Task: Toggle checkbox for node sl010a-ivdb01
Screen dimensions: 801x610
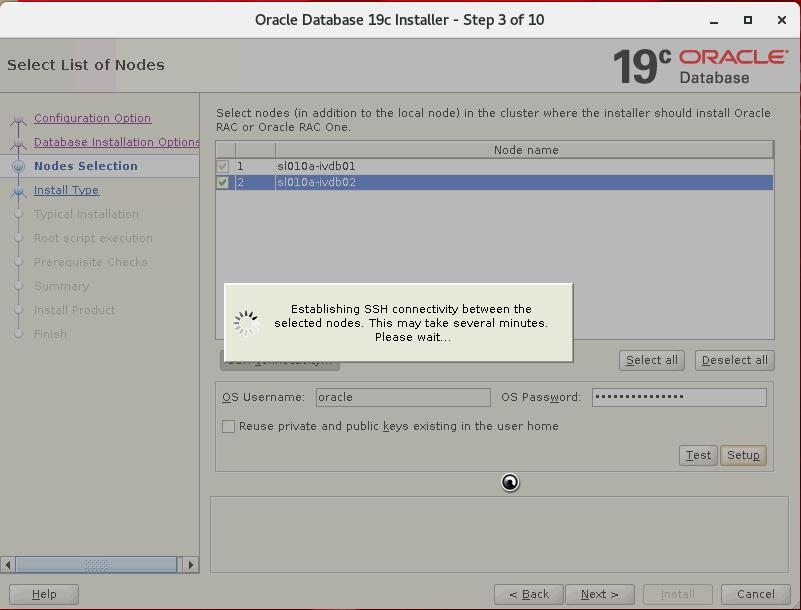Action: [x=223, y=166]
